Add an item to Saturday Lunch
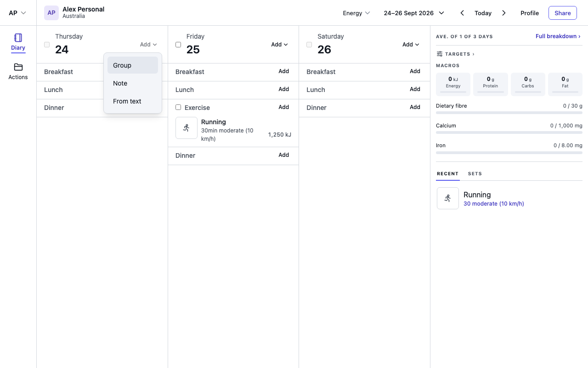This screenshot has width=588, height=368. [x=415, y=89]
